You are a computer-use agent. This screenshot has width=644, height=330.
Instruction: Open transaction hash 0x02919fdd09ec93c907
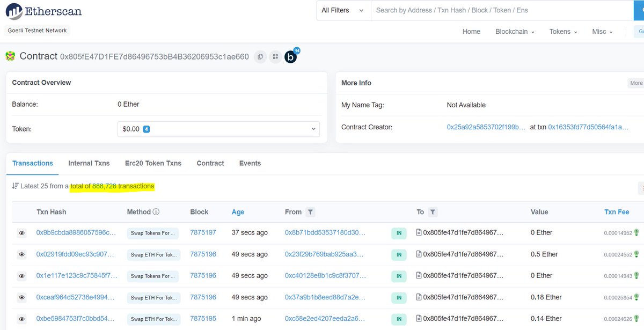[75, 254]
